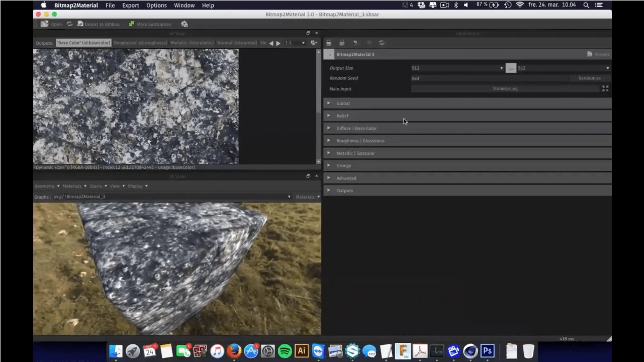Click the More Substances puzzle icon
The image size is (644, 362).
[131, 24]
